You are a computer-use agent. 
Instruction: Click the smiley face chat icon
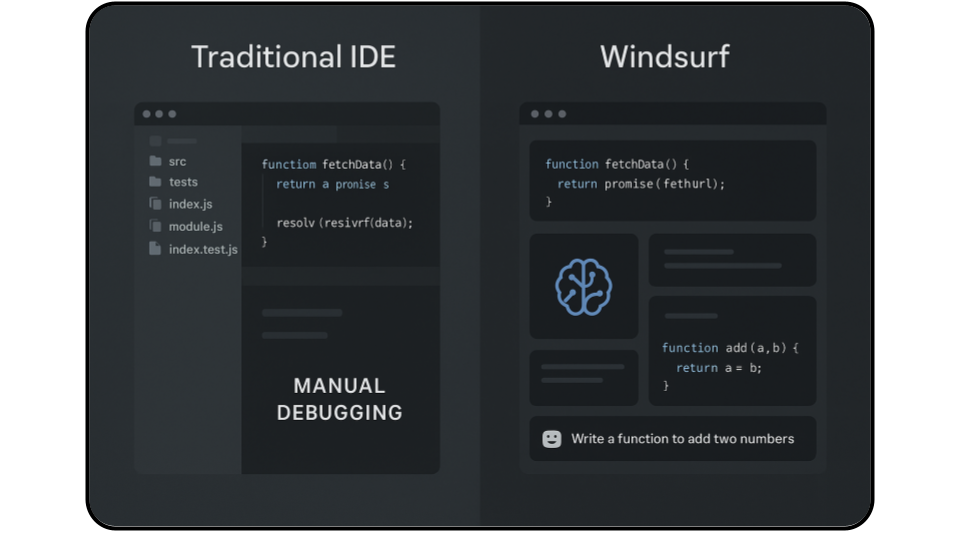tap(551, 439)
